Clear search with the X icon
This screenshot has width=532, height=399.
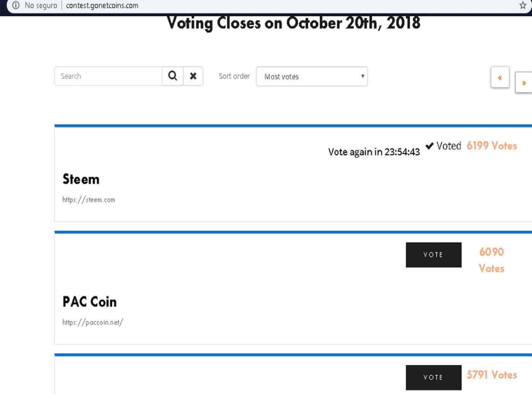[193, 76]
